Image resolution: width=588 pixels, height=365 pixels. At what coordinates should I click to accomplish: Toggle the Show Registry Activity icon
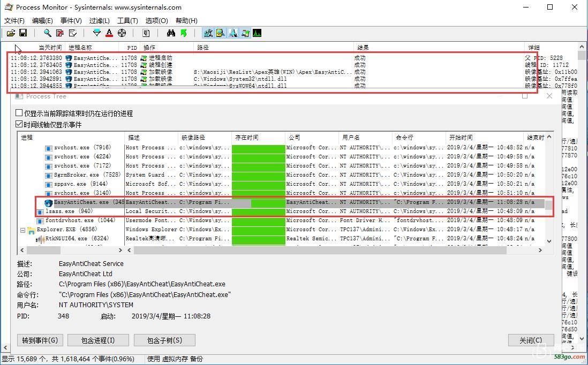tap(208, 33)
